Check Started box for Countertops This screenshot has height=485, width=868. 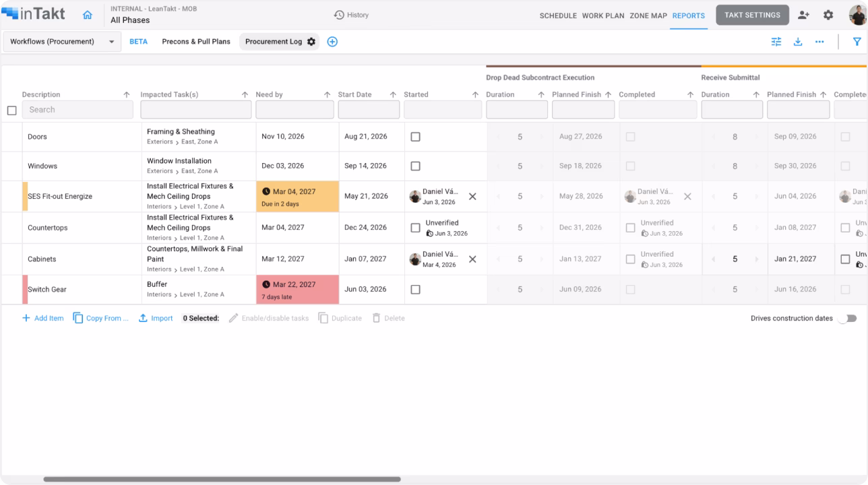click(x=415, y=228)
